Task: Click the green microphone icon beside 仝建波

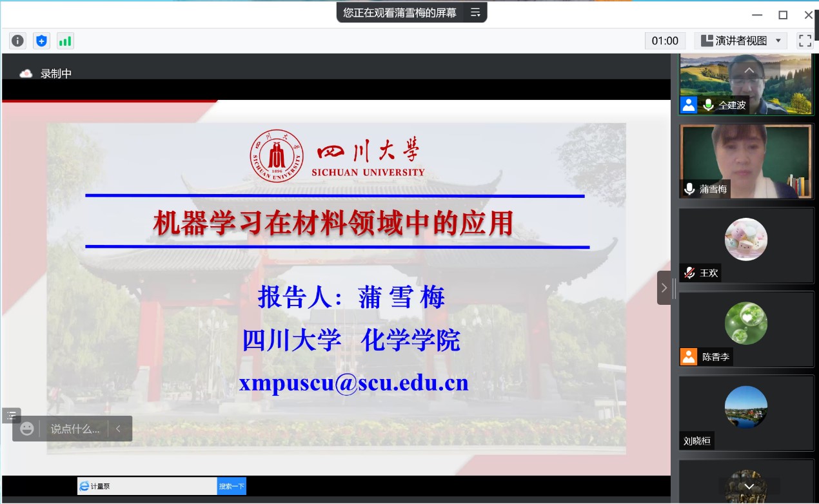Action: coord(708,105)
